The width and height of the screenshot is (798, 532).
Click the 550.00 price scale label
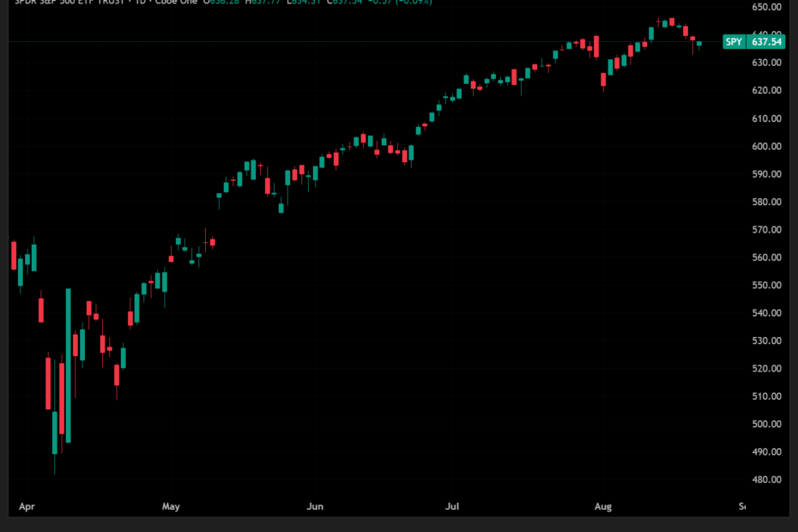click(765, 286)
